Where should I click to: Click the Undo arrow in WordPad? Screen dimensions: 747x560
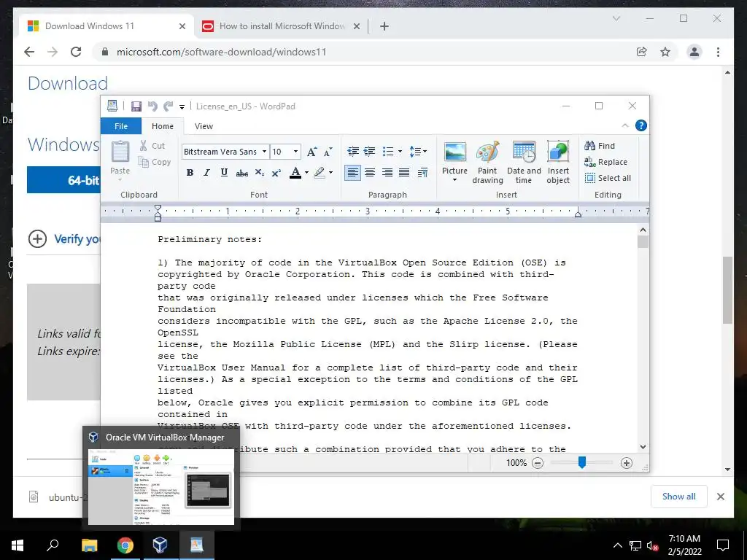[152, 106]
